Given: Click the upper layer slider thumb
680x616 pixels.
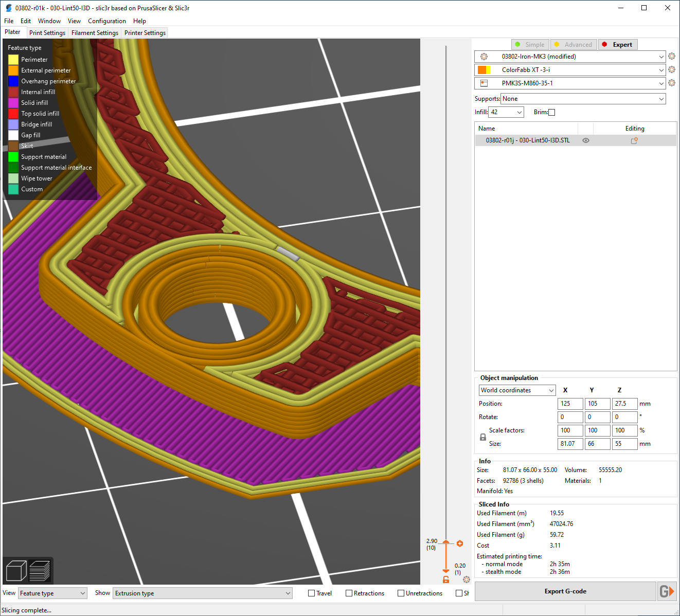Looking at the screenshot, I should (x=446, y=543).
